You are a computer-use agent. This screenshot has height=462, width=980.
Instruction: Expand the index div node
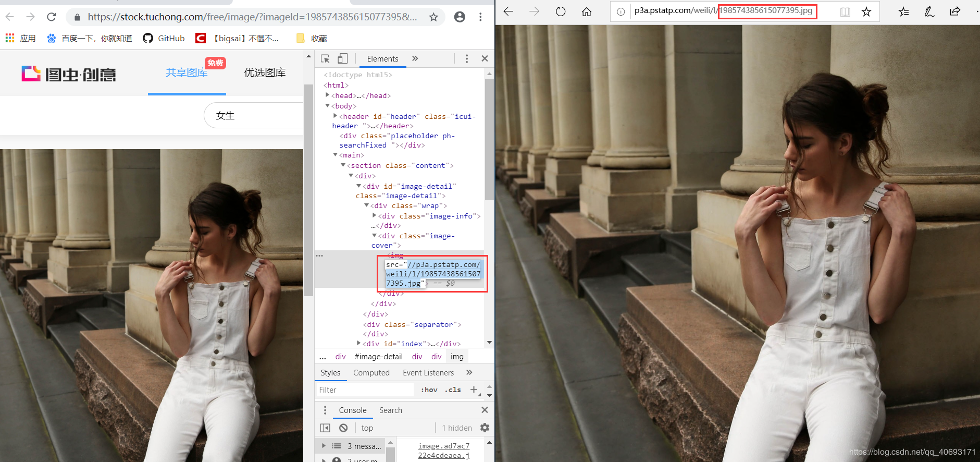[359, 343]
